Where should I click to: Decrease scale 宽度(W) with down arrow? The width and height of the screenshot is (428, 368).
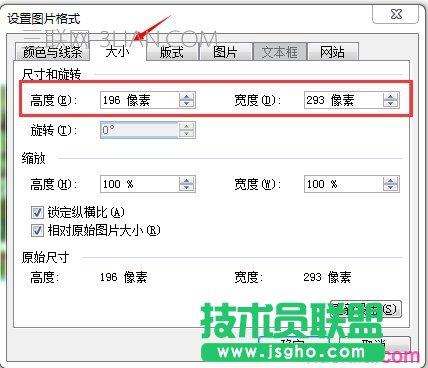click(391, 188)
